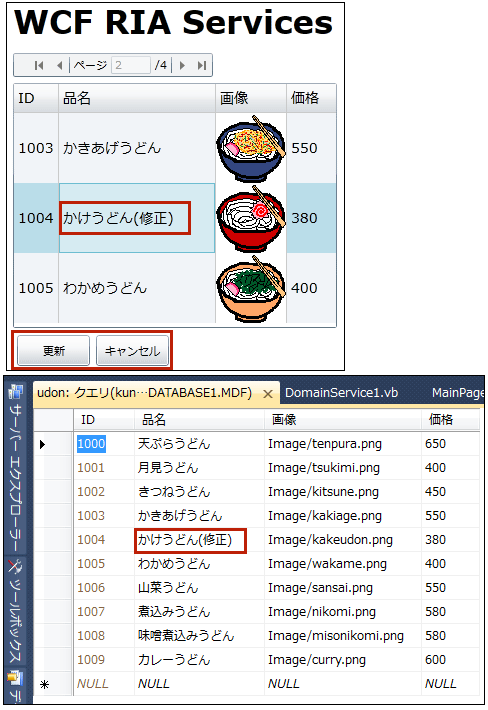
Task: Go to next page in pager
Action: coord(182,66)
